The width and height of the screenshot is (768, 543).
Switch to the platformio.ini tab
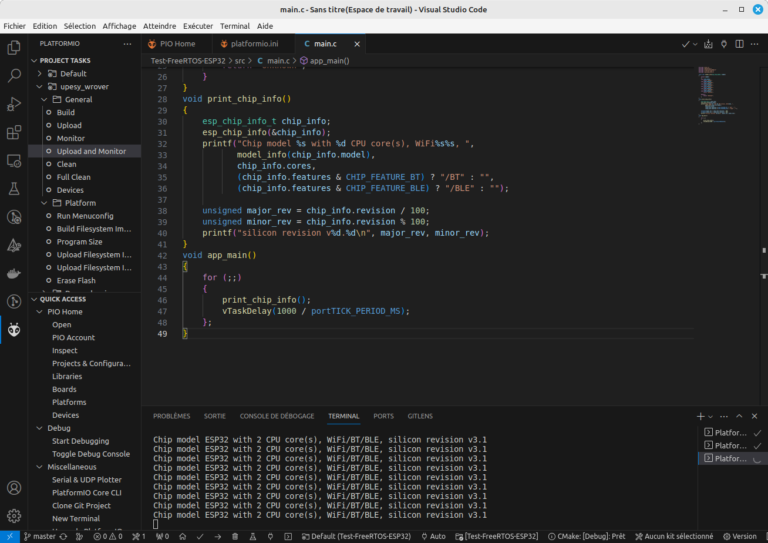(x=254, y=44)
